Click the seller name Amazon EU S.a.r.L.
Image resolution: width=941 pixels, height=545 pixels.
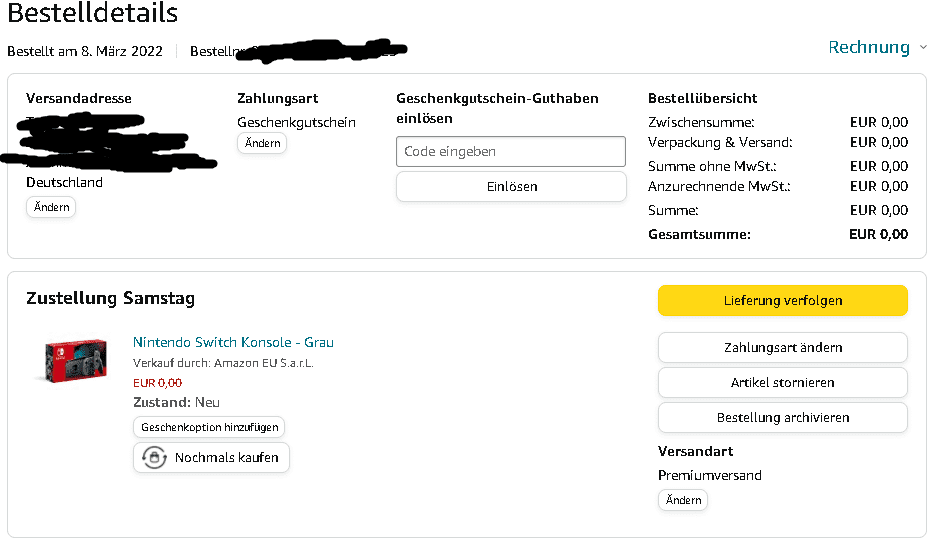tap(263, 363)
